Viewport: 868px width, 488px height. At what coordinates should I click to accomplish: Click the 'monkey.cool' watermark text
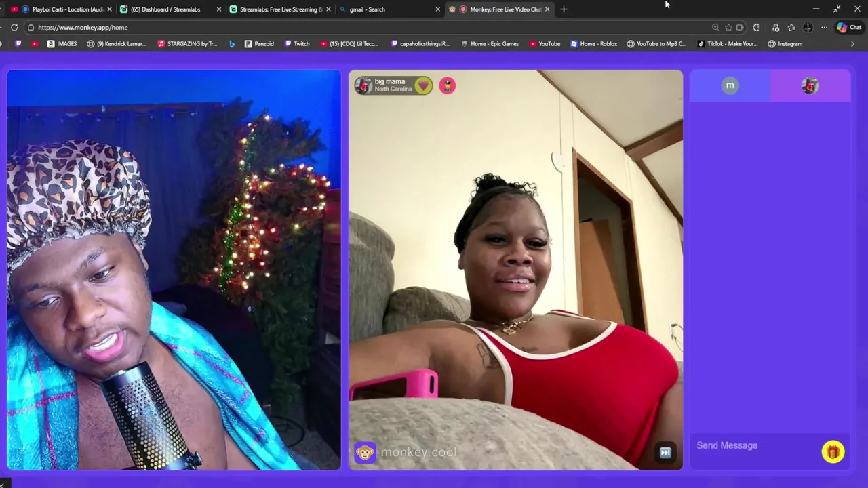(x=418, y=453)
